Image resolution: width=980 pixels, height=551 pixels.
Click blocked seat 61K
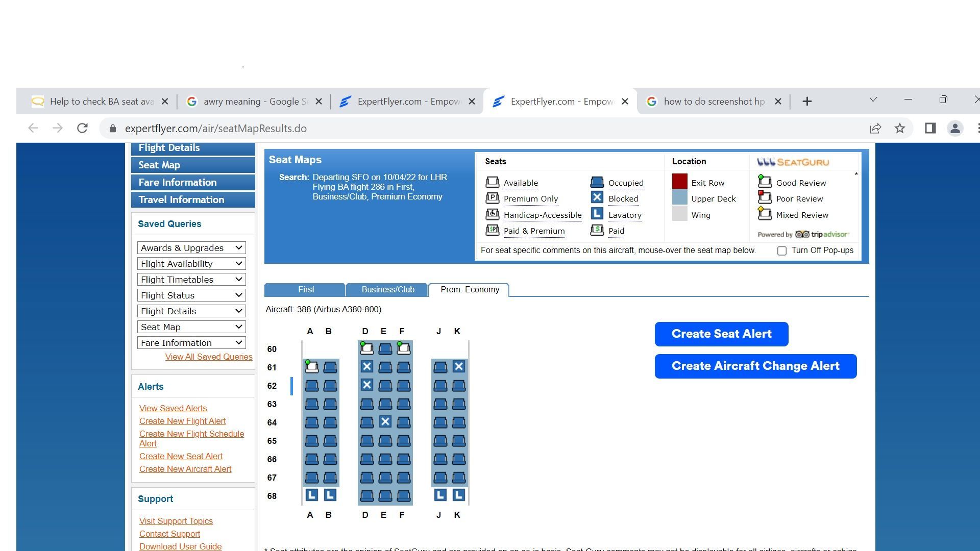[459, 367]
